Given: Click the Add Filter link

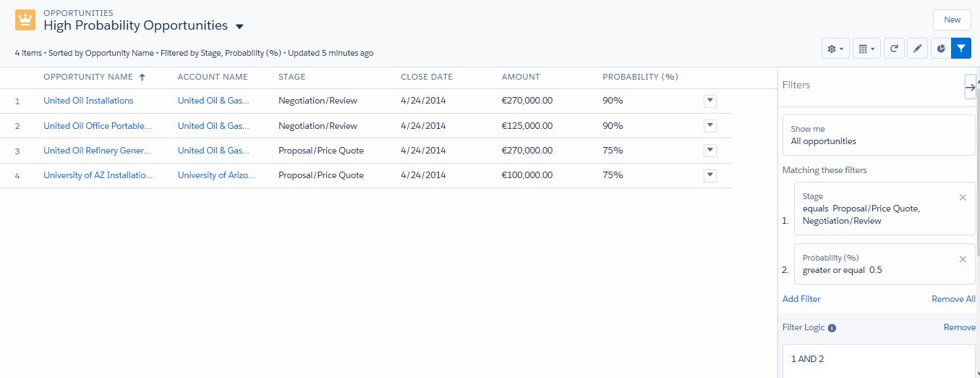Looking at the screenshot, I should point(801,299).
